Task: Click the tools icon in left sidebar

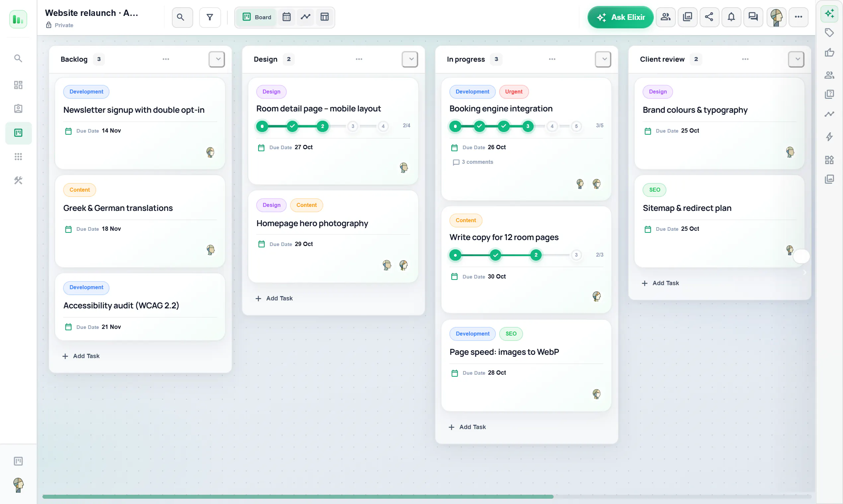Action: [x=18, y=180]
